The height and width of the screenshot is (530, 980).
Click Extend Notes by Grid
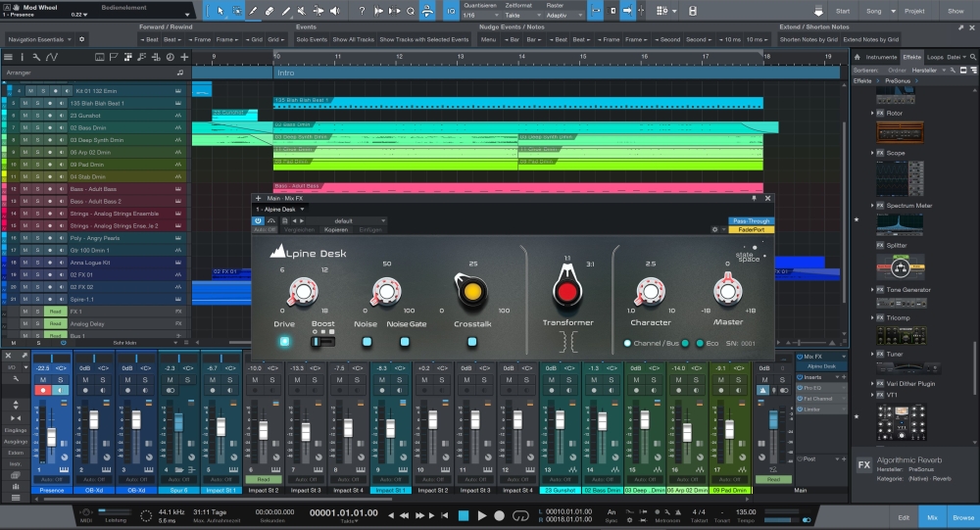870,39
